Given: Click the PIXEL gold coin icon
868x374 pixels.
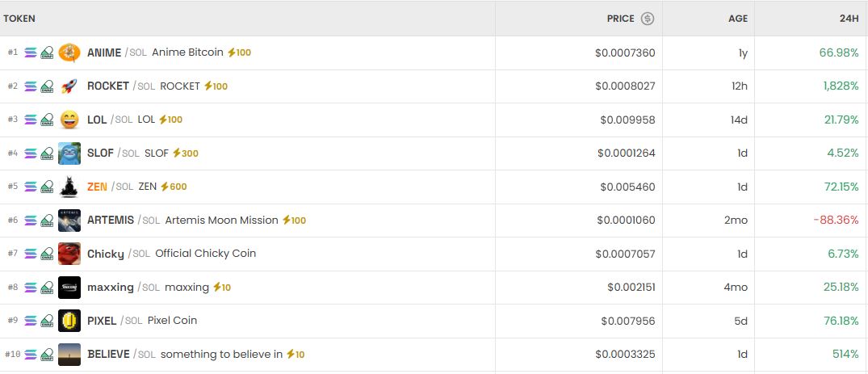Looking at the screenshot, I should click(x=69, y=321).
